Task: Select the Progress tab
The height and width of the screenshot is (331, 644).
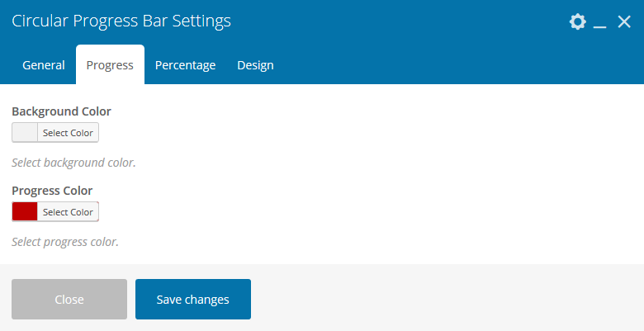Action: tap(110, 65)
